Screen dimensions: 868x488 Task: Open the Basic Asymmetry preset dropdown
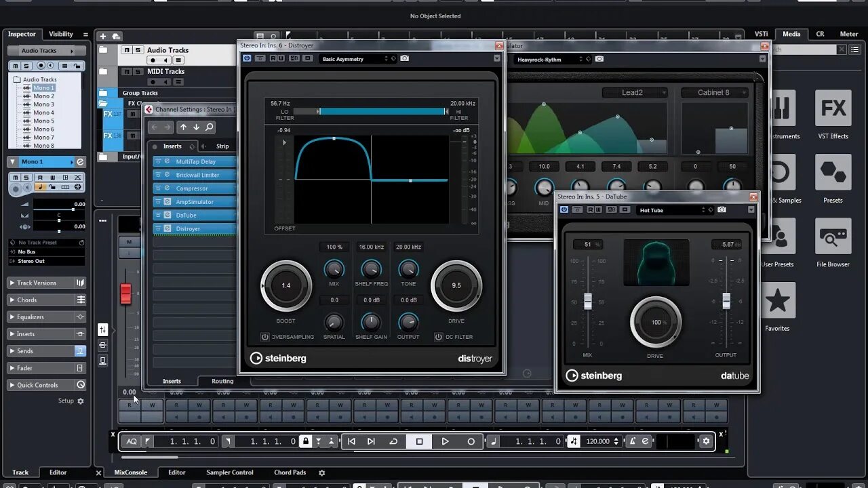358,59
